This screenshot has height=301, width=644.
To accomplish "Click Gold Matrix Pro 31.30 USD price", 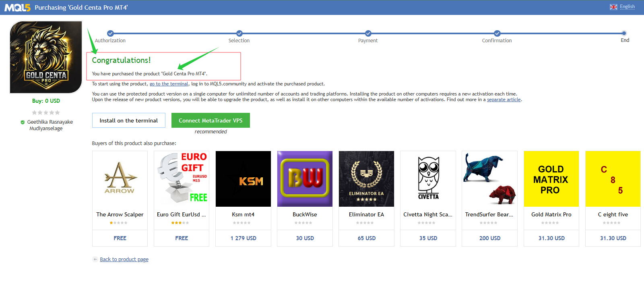I will (551, 238).
